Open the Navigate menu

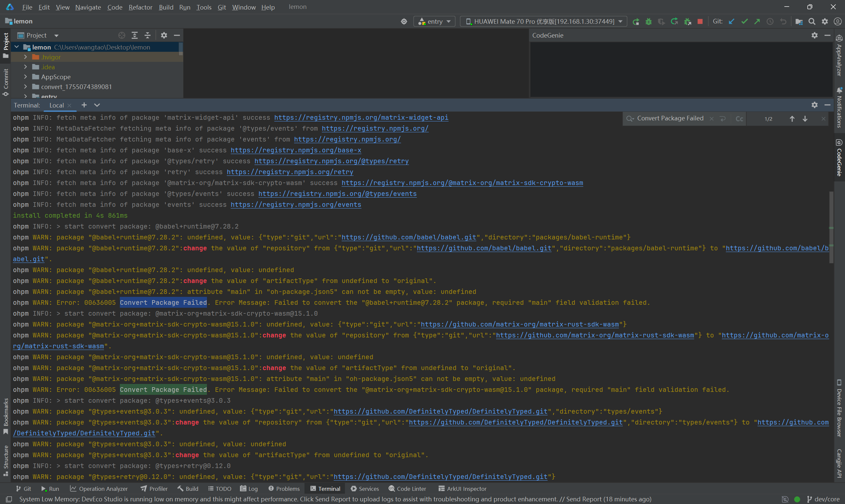point(88,7)
